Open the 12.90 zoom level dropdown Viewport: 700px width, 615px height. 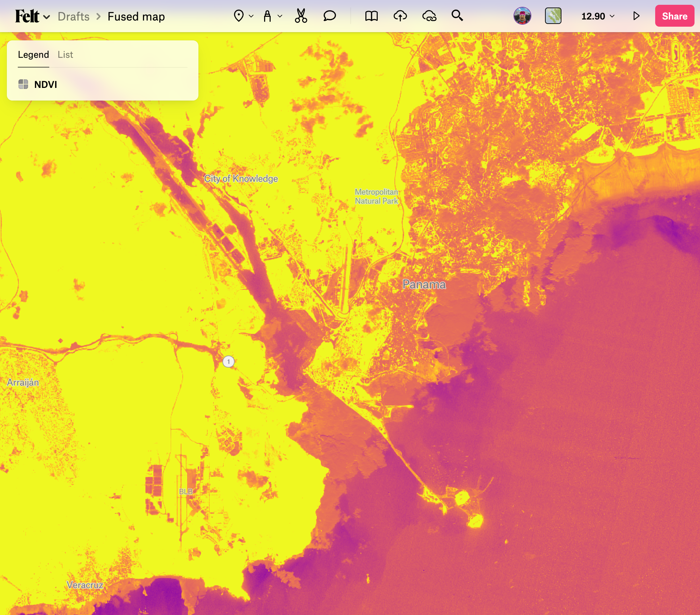point(598,16)
